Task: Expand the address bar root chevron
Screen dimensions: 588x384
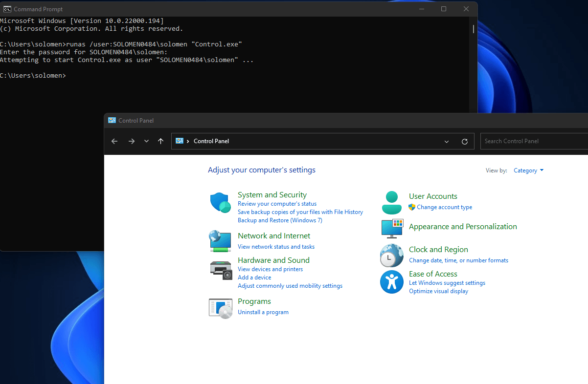Action: pyautogui.click(x=188, y=141)
